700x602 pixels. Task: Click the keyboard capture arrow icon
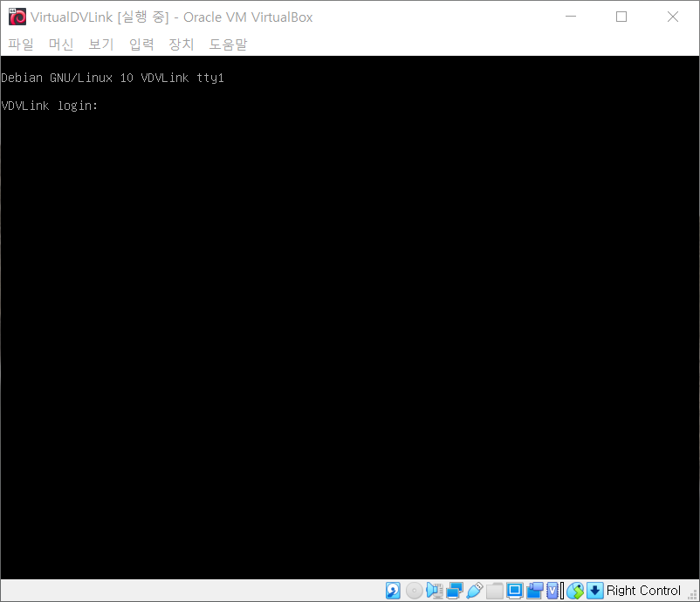[594, 591]
